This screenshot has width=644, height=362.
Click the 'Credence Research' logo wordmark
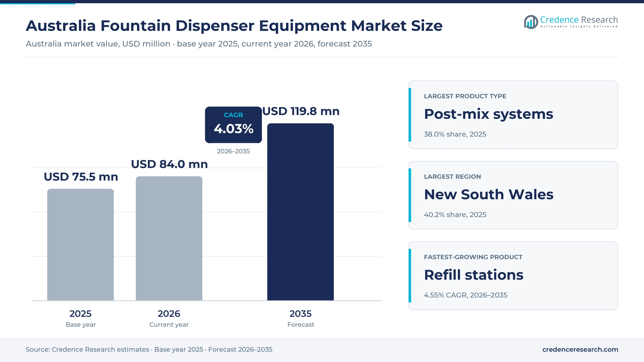tap(579, 20)
